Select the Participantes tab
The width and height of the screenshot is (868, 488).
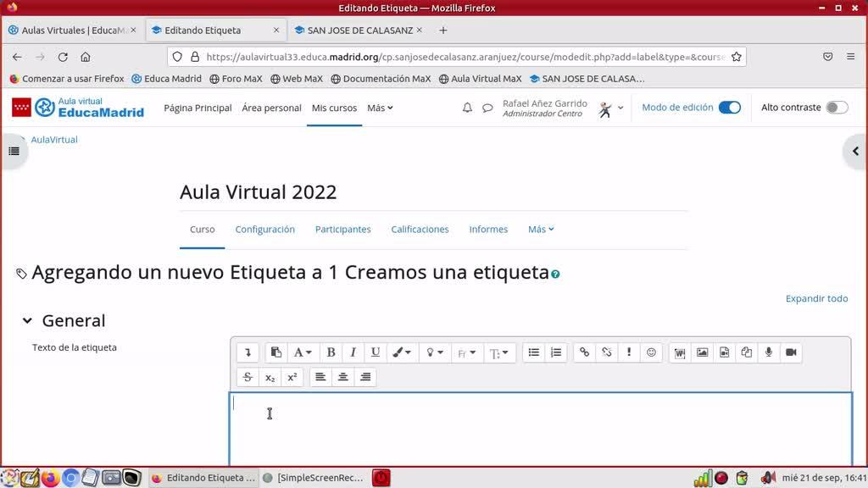(x=342, y=229)
